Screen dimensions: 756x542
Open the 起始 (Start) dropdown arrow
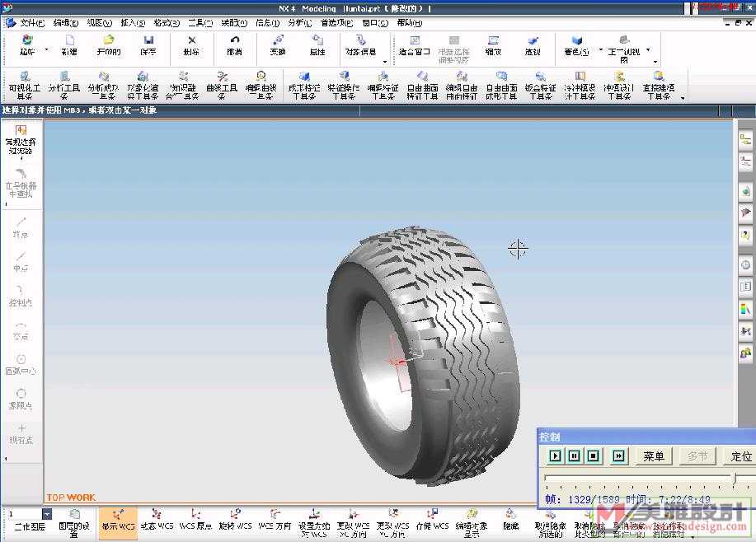(46, 49)
